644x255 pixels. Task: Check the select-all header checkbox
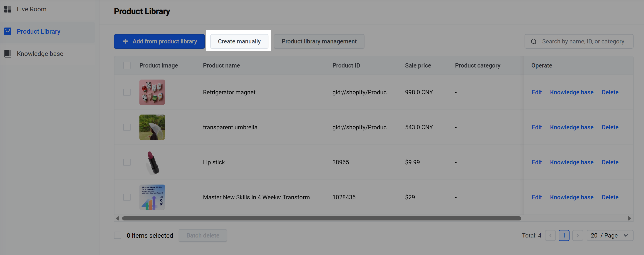point(127,65)
